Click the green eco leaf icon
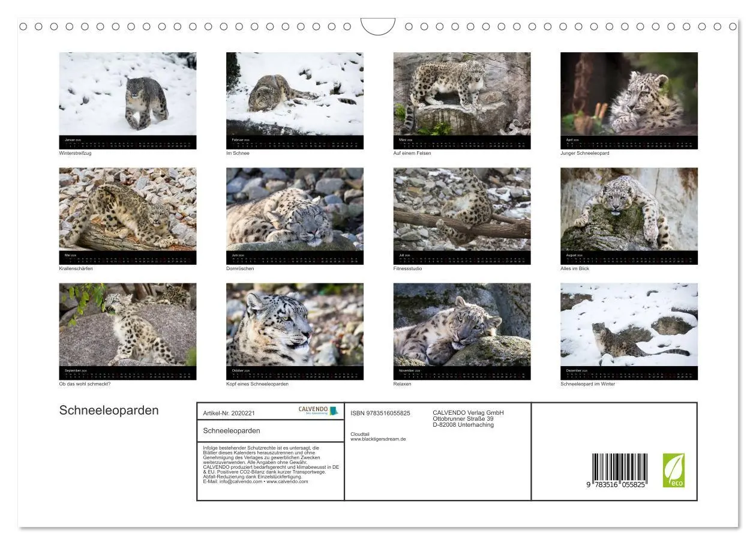The height and width of the screenshot is (545, 756). [674, 470]
